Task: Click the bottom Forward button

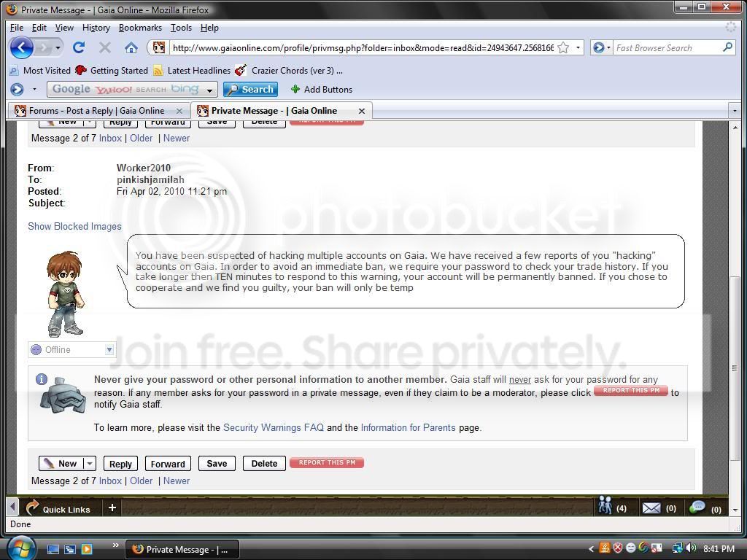Action: (168, 464)
